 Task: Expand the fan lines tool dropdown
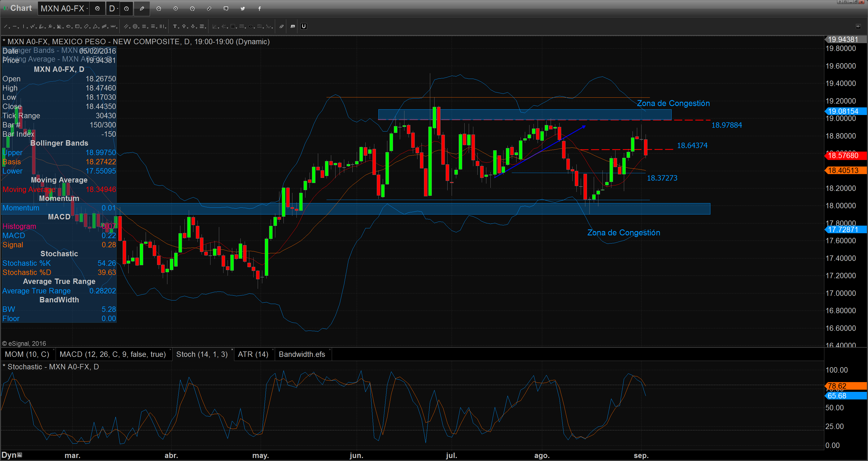tap(45, 28)
